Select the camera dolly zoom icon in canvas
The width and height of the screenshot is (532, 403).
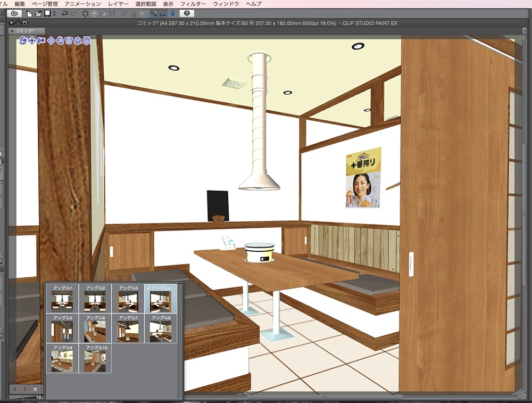(x=41, y=40)
